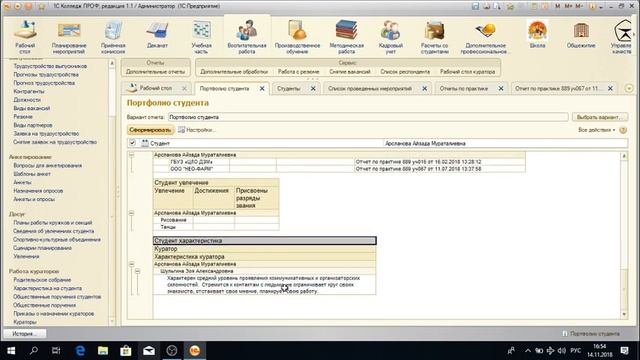640x360 pixels.
Task: Open Характеристика на студента in sidebar
Action: pyautogui.click(x=47, y=288)
